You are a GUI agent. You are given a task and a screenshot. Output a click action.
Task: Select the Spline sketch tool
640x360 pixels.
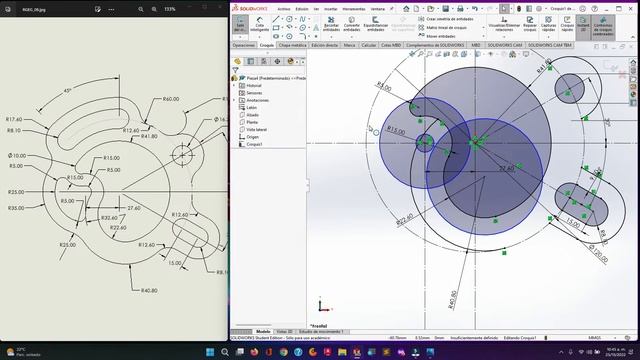pyautogui.click(x=302, y=19)
